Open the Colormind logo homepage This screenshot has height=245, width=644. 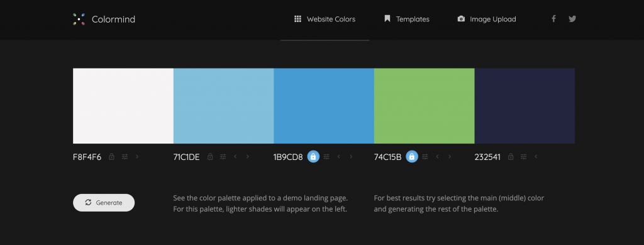tap(104, 20)
